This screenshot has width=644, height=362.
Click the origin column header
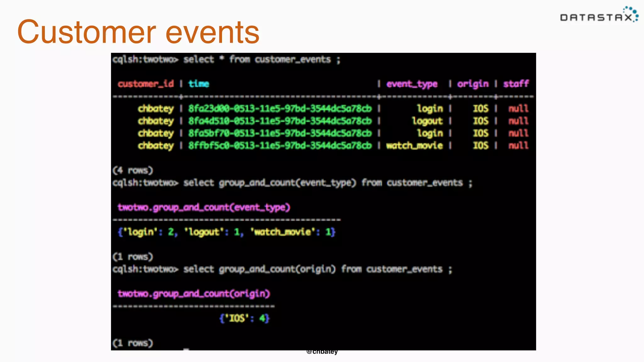(x=473, y=84)
